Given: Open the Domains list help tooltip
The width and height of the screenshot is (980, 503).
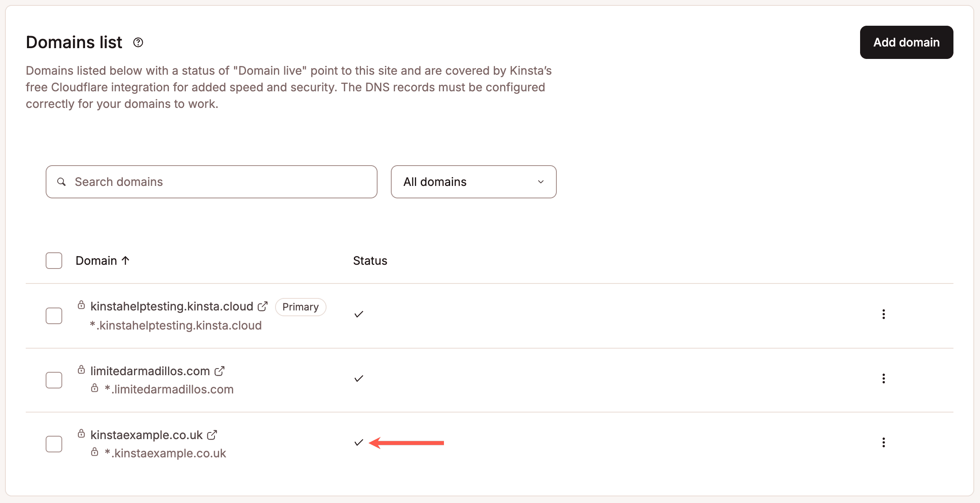Looking at the screenshot, I should coord(138,42).
